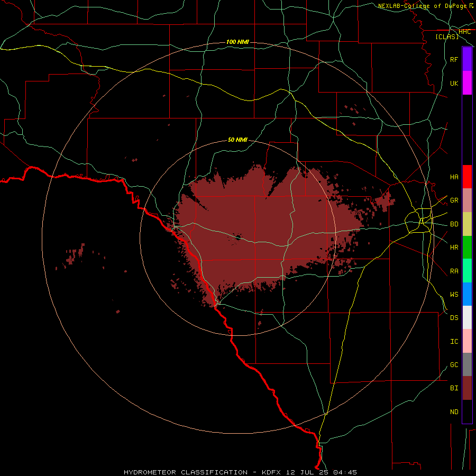
Task: Click the GR legend label
Action: (454, 200)
